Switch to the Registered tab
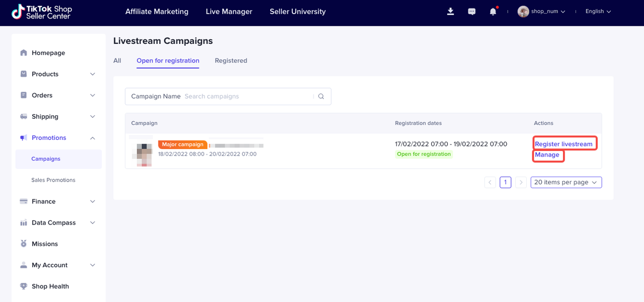The width and height of the screenshot is (644, 302). [x=231, y=61]
